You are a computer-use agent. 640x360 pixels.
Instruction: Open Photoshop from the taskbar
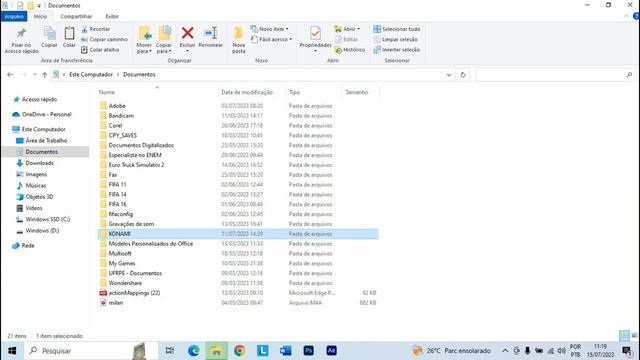point(309,351)
